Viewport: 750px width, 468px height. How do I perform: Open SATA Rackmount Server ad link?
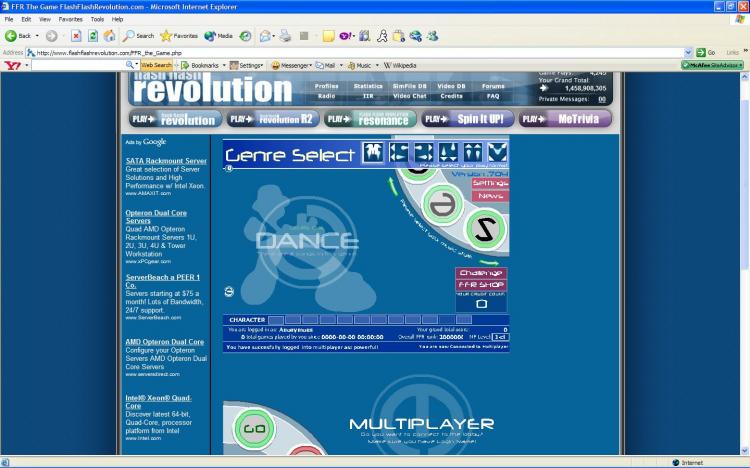[166, 161]
